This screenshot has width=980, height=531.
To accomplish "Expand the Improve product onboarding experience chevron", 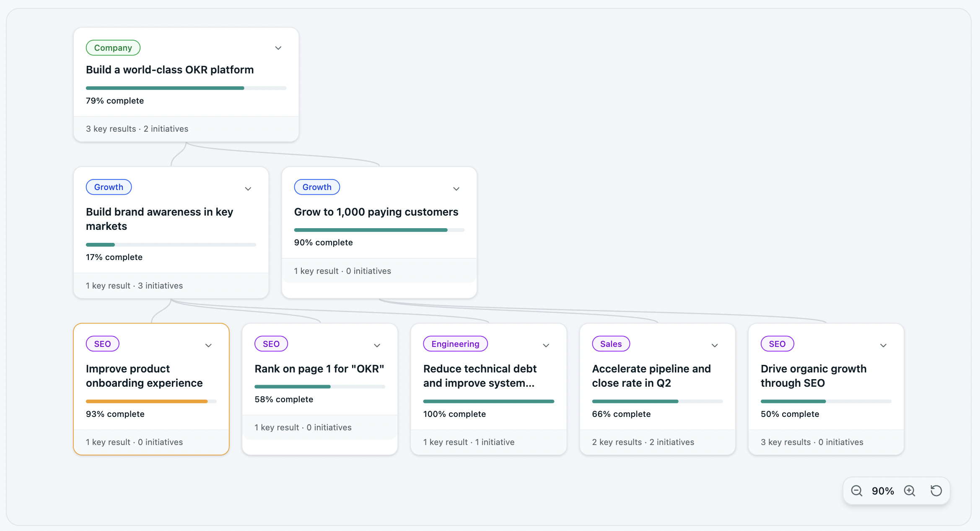I will tap(208, 345).
